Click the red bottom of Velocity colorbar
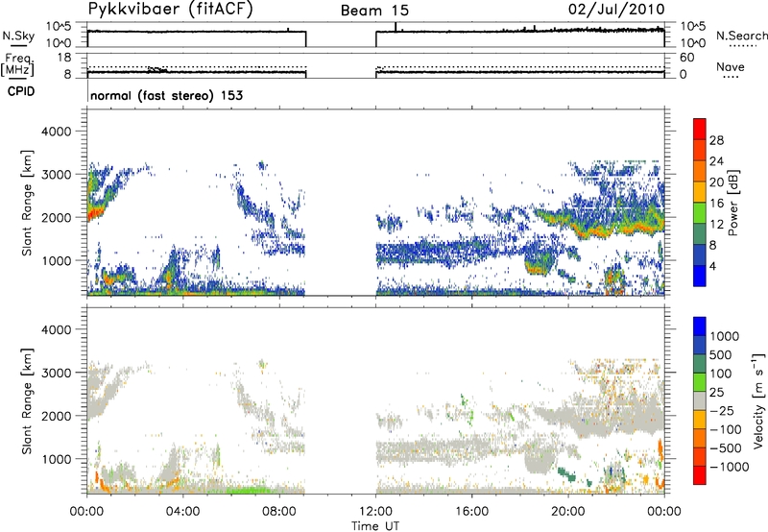768x532 pixels. click(700, 475)
